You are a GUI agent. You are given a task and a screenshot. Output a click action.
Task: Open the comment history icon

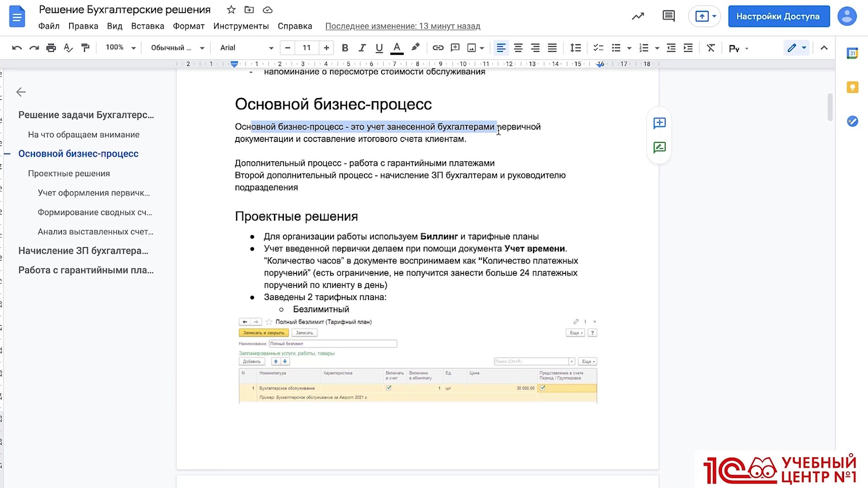coord(668,16)
